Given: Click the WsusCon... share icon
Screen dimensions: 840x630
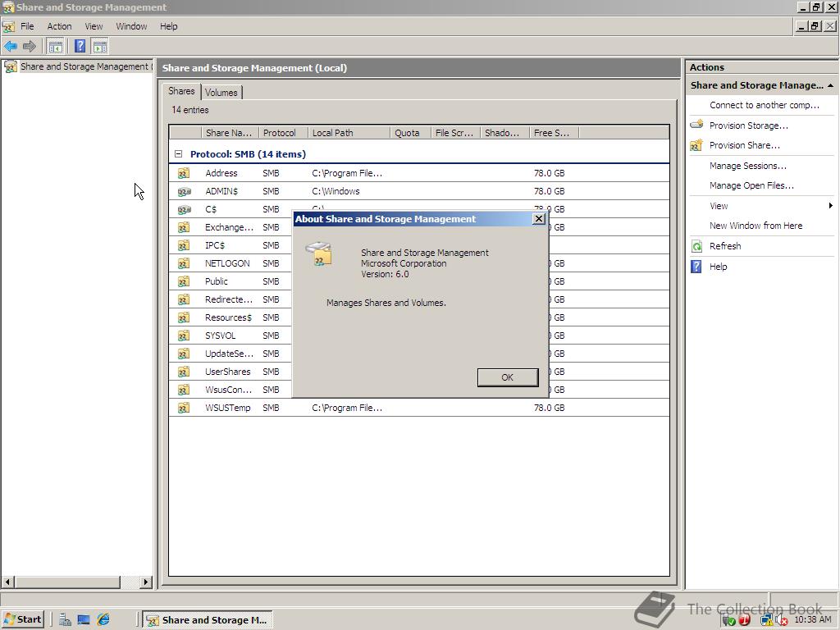Looking at the screenshot, I should [x=184, y=390].
